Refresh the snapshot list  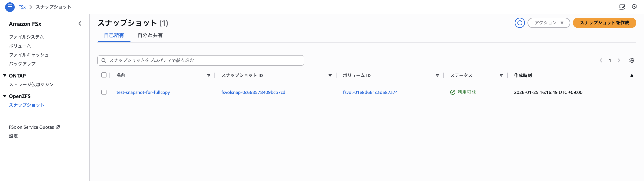[519, 23]
